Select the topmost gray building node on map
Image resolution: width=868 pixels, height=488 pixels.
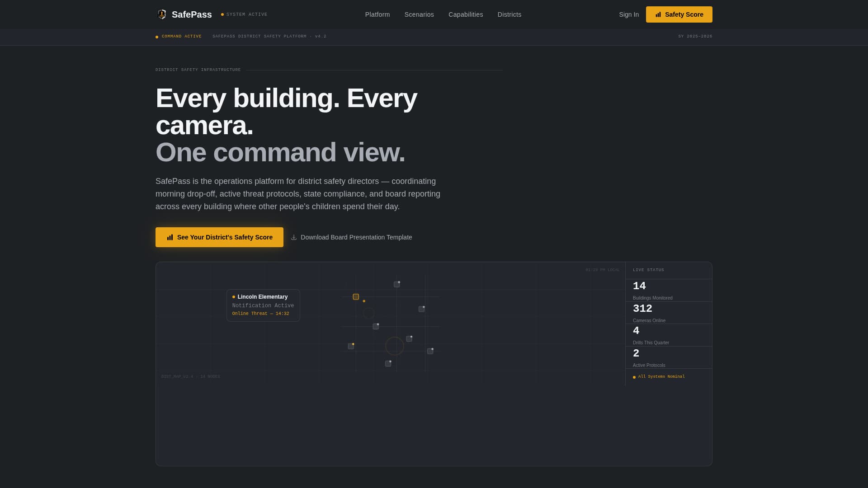click(x=396, y=284)
